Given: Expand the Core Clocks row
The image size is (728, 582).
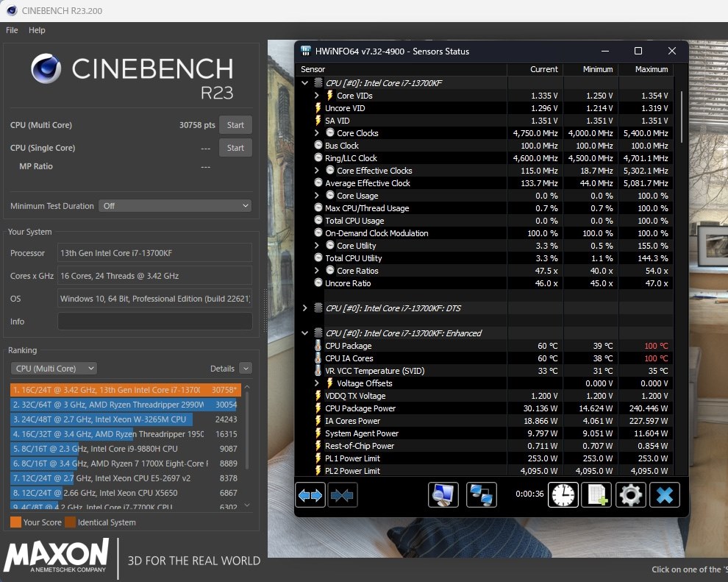Looking at the screenshot, I should pos(317,133).
